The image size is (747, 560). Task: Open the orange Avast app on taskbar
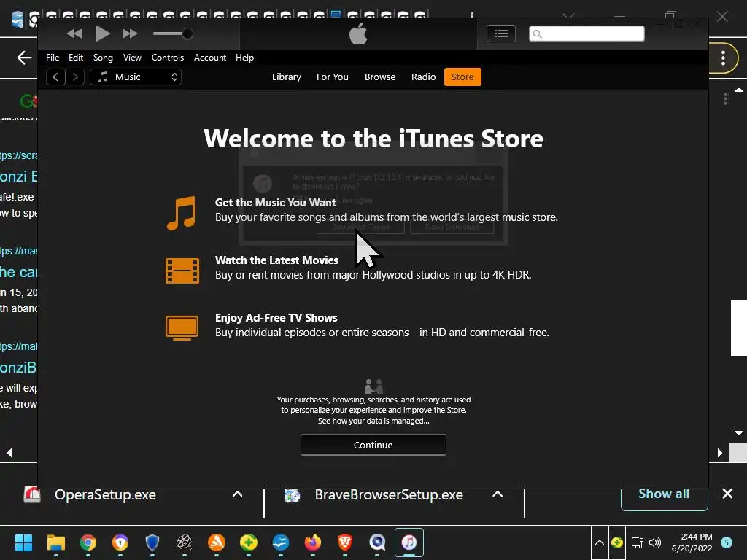click(x=216, y=542)
